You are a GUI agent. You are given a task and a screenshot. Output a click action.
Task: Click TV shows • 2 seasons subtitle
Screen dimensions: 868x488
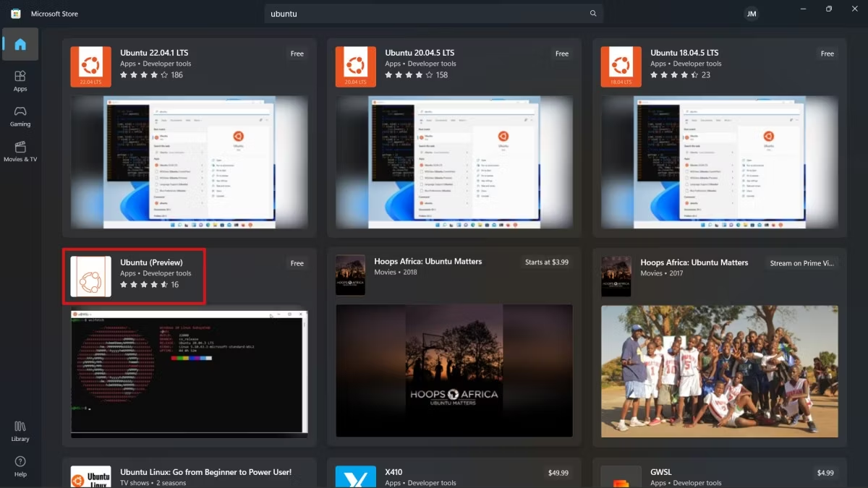[x=153, y=483]
